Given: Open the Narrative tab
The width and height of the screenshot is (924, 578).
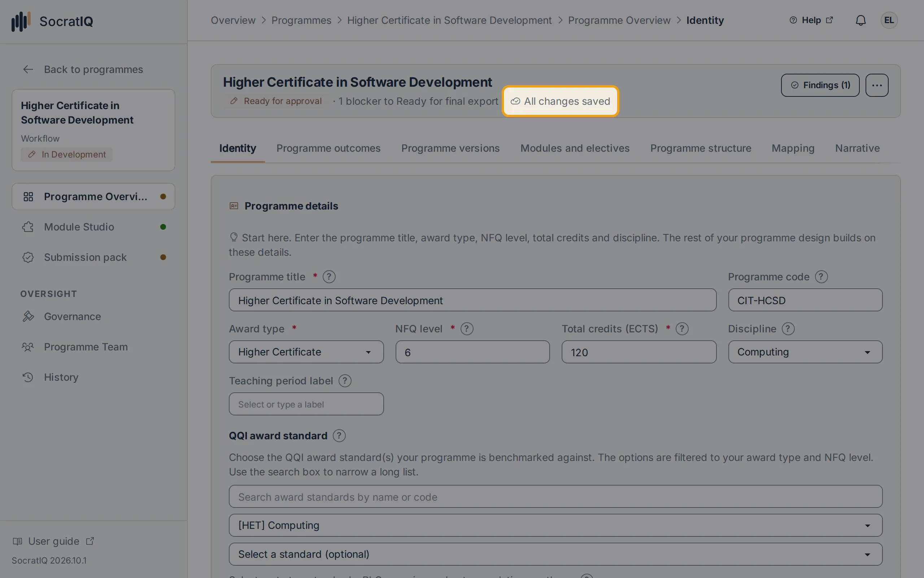Looking at the screenshot, I should click(x=857, y=148).
